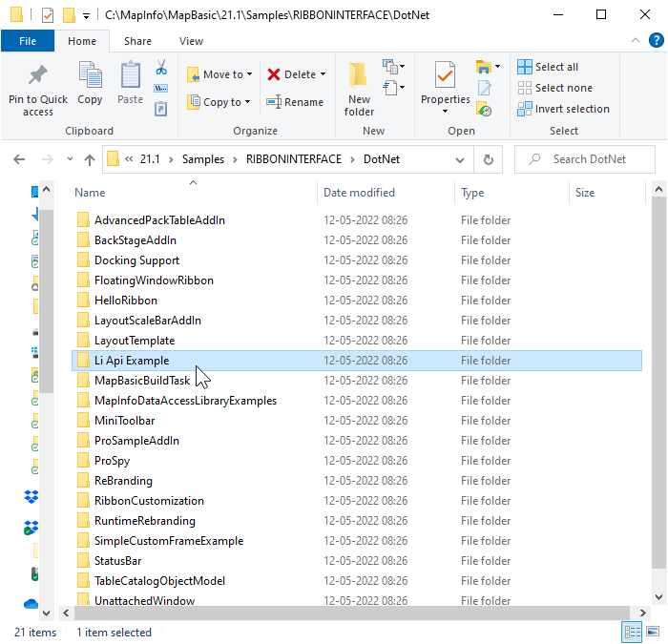Click in the Search DotNet field
The width and height of the screenshot is (668, 644).
click(584, 159)
